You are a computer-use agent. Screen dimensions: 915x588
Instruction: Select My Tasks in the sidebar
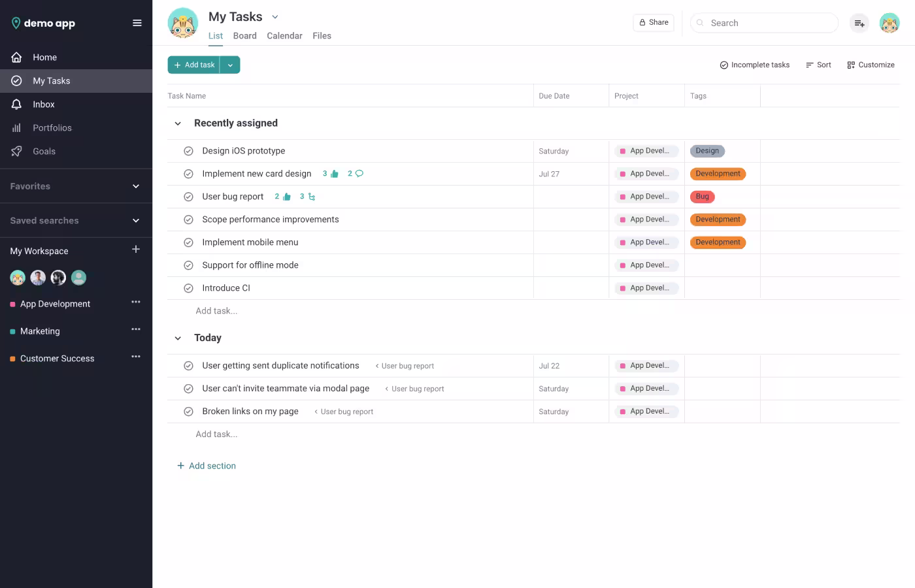click(76, 81)
